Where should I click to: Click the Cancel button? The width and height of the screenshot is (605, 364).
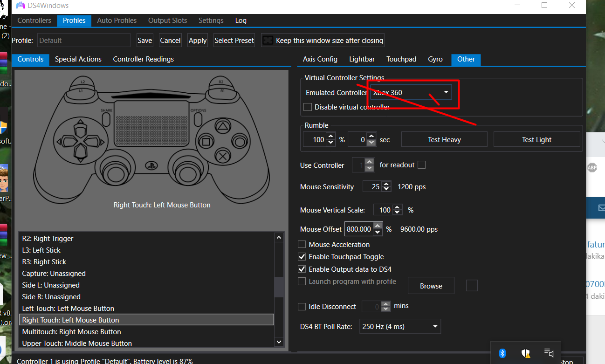coord(170,41)
